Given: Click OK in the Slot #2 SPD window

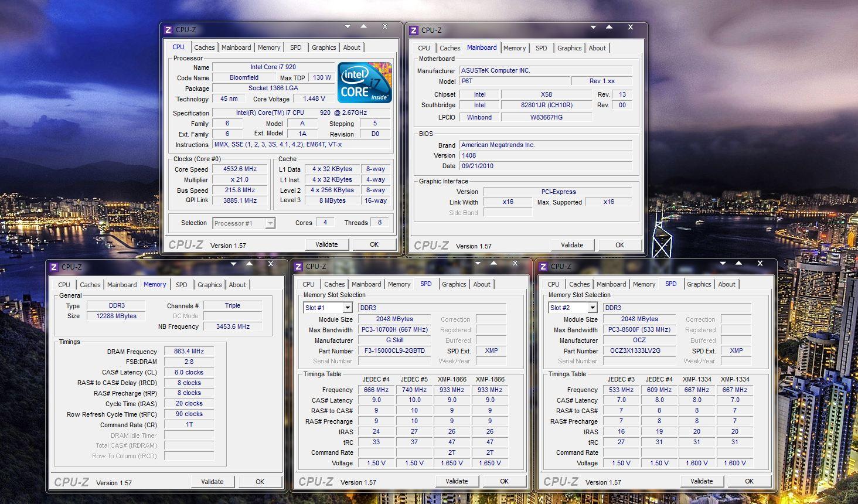Looking at the screenshot, I should [750, 481].
